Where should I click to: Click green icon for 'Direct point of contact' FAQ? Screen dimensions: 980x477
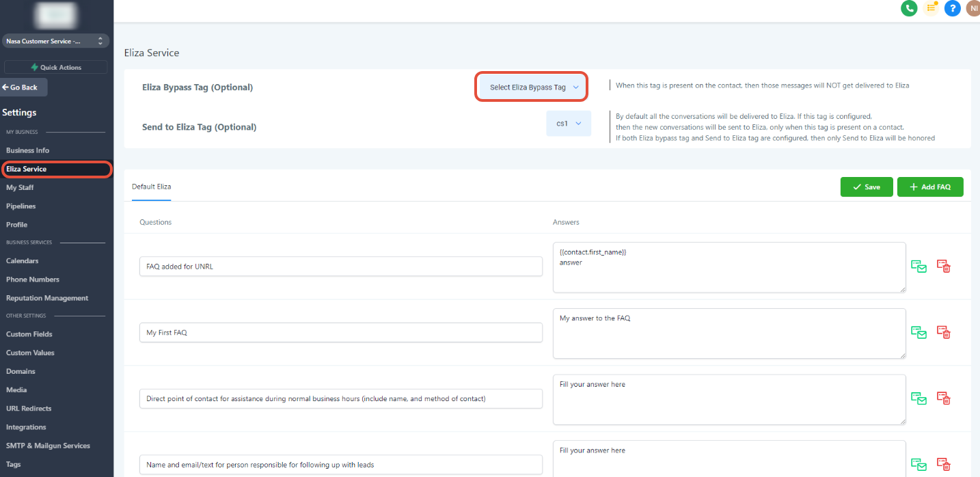pos(918,398)
